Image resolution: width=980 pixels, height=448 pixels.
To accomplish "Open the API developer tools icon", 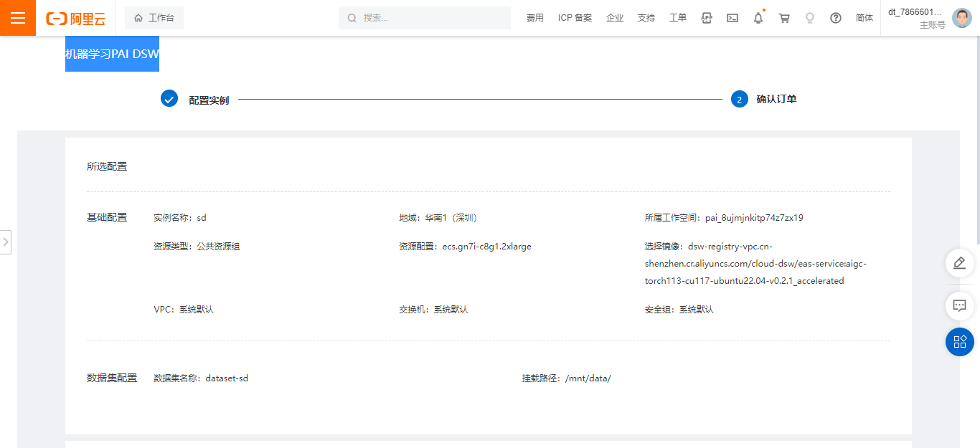I will (x=707, y=18).
